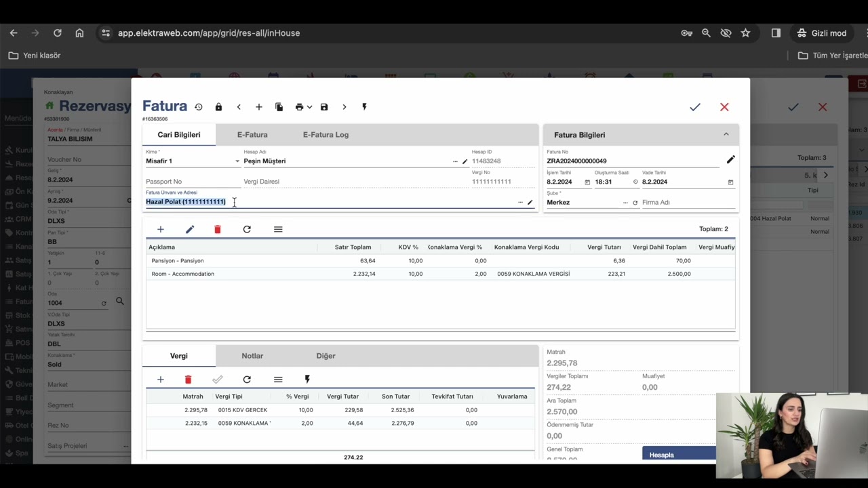Open Oluşturma Saati clock picker
This screenshot has width=868, height=488.
click(635, 182)
